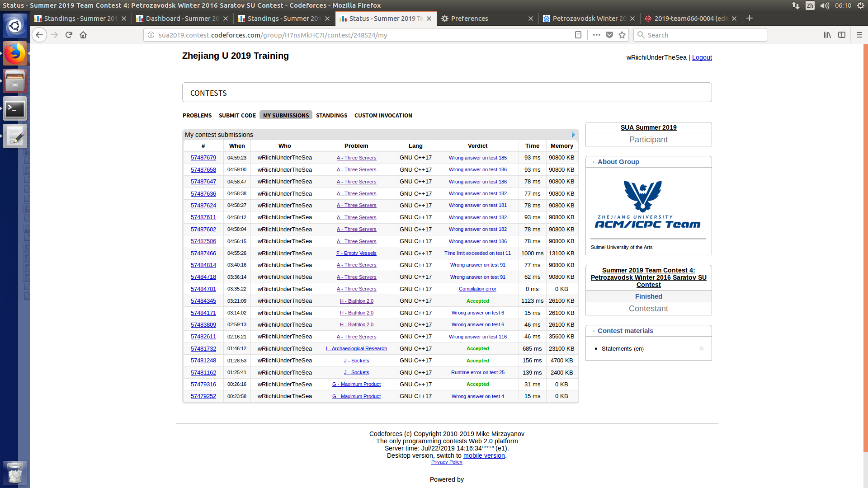Open the STANDINGS menu item
The width and height of the screenshot is (868, 488).
click(331, 116)
